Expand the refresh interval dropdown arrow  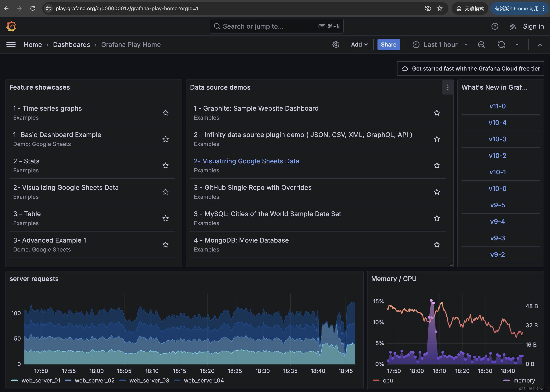pos(517,45)
